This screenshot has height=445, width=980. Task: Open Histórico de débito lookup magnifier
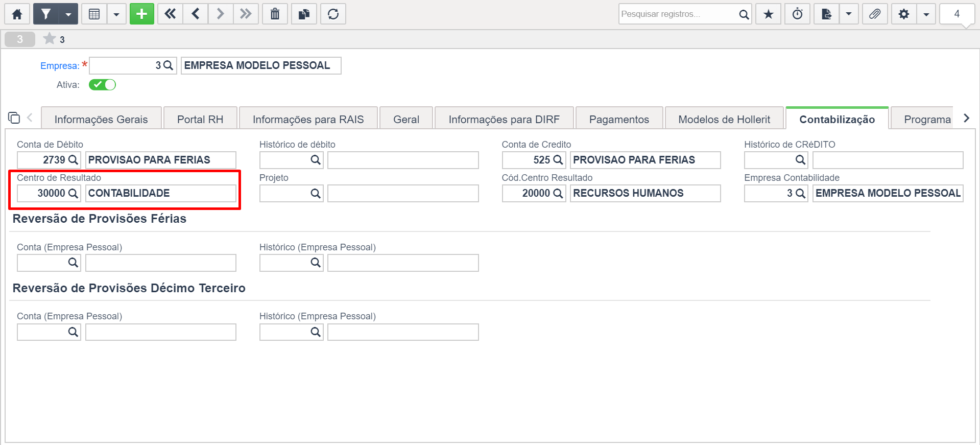pos(316,160)
